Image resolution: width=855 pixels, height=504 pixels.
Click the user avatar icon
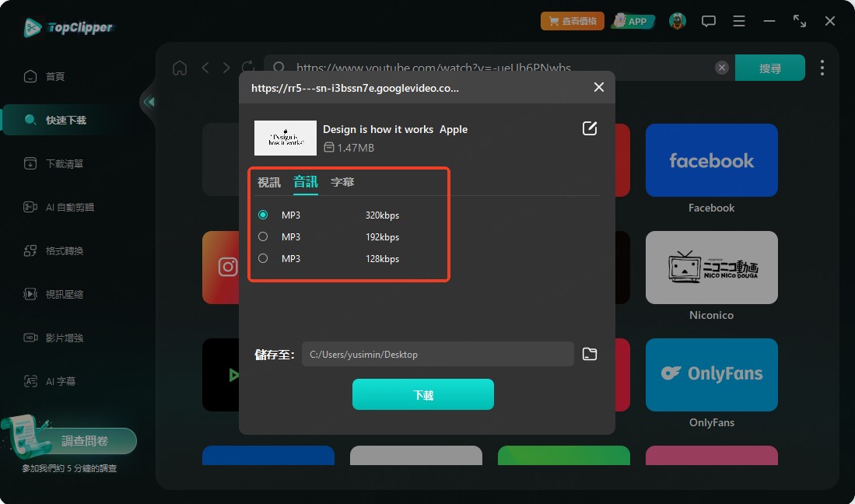point(678,21)
